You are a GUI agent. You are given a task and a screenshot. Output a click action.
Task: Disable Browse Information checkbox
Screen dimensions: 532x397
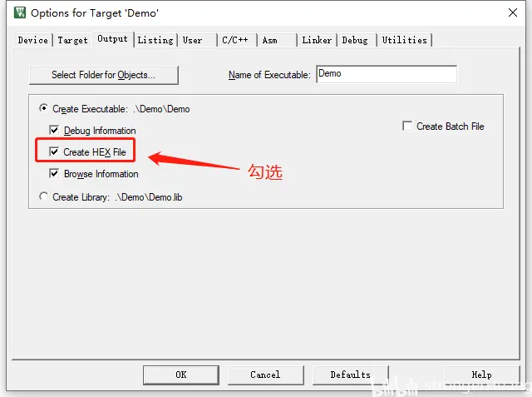[x=54, y=174]
